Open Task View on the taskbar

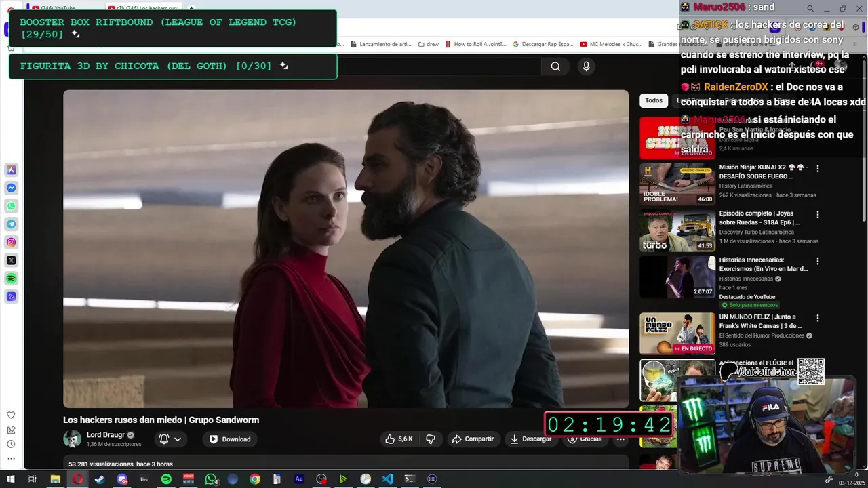(32, 479)
